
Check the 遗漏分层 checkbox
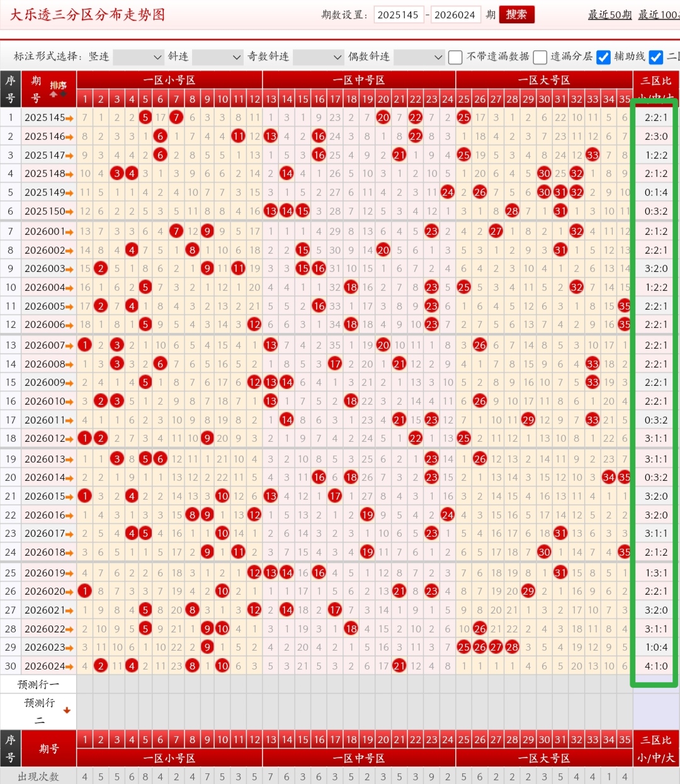pyautogui.click(x=540, y=57)
